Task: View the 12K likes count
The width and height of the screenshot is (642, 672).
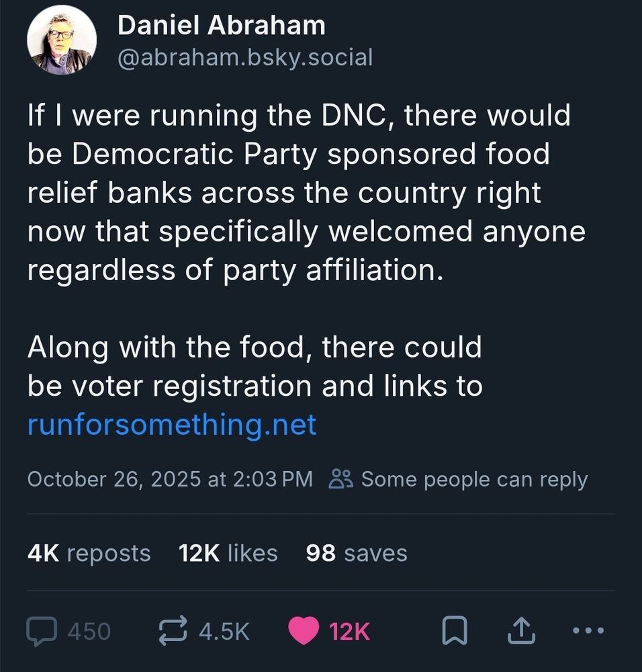Action: pos(227,553)
